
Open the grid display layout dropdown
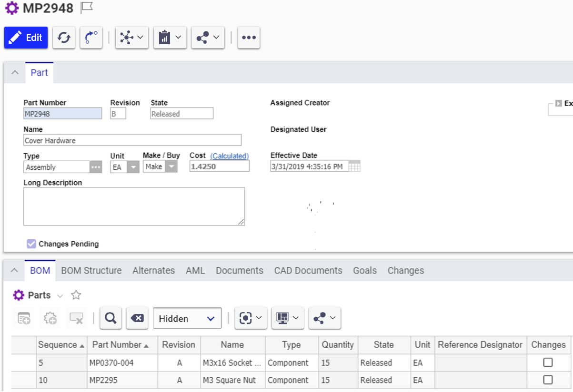[x=288, y=318]
